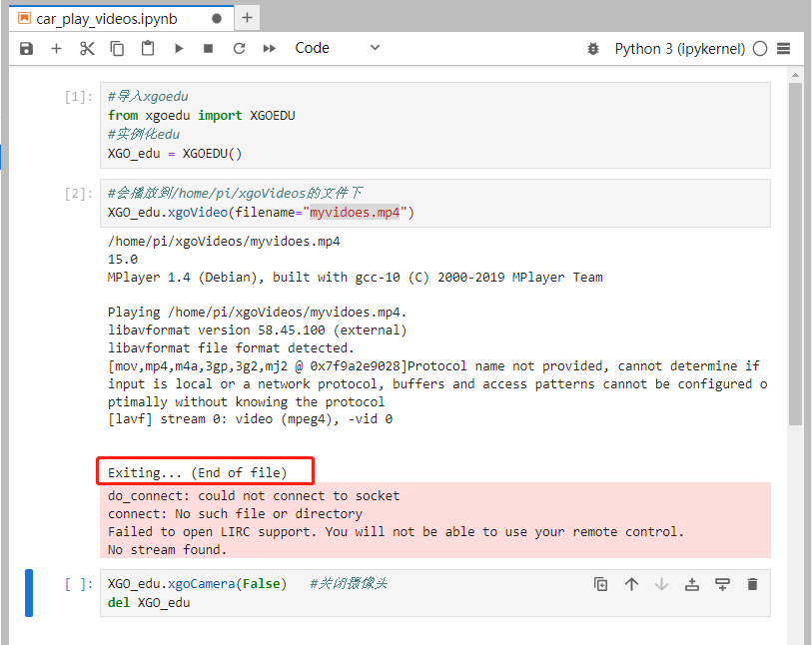Collapse the active cell via blue bar
812x645 pixels.
tap(29, 593)
